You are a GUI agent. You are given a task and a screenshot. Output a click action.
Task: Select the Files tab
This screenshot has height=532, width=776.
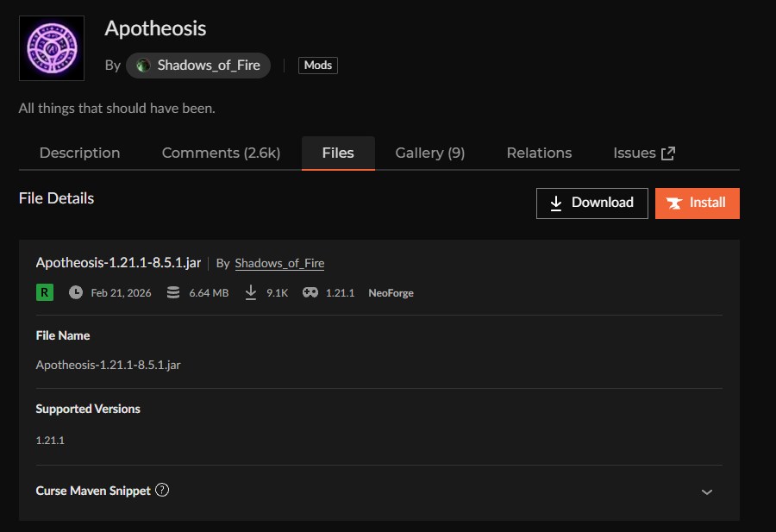pos(338,153)
